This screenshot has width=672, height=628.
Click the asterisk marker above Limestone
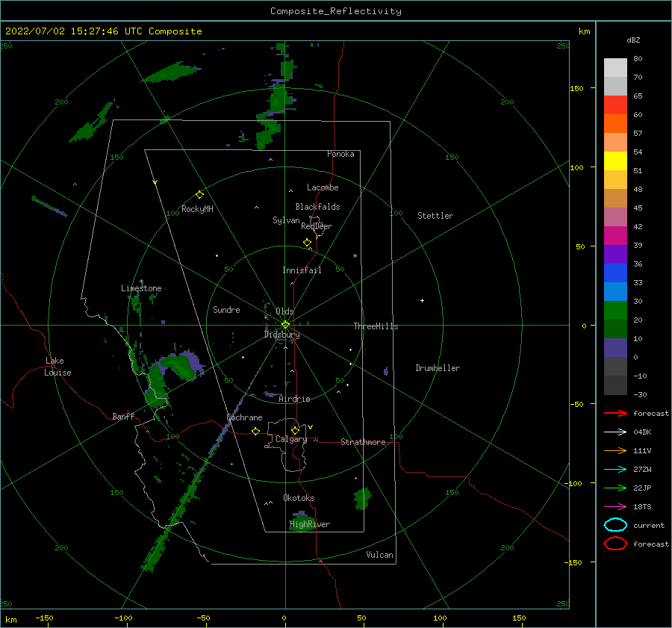click(141, 282)
